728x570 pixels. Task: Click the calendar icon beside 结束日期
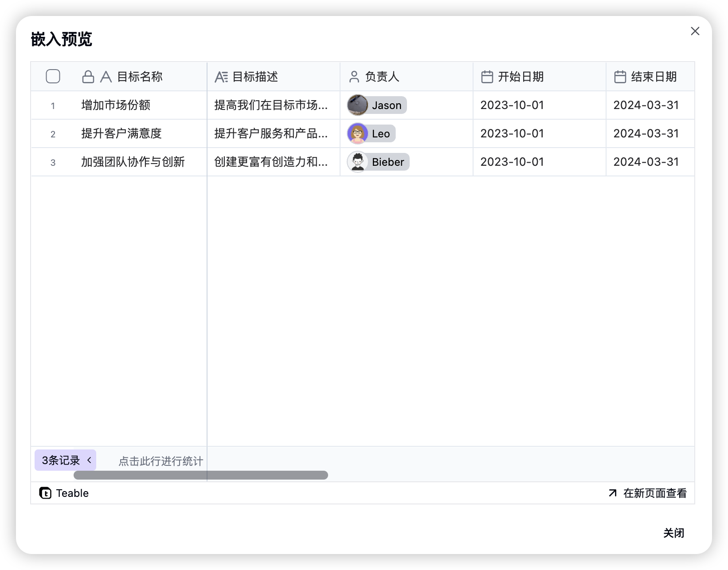click(620, 77)
